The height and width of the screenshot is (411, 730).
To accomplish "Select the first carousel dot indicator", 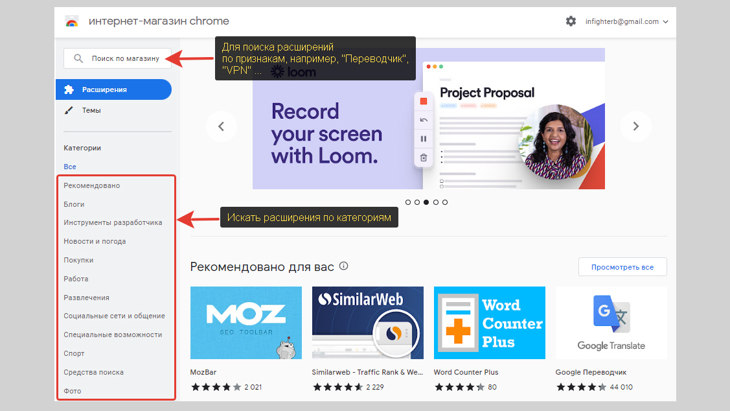I will 408,202.
